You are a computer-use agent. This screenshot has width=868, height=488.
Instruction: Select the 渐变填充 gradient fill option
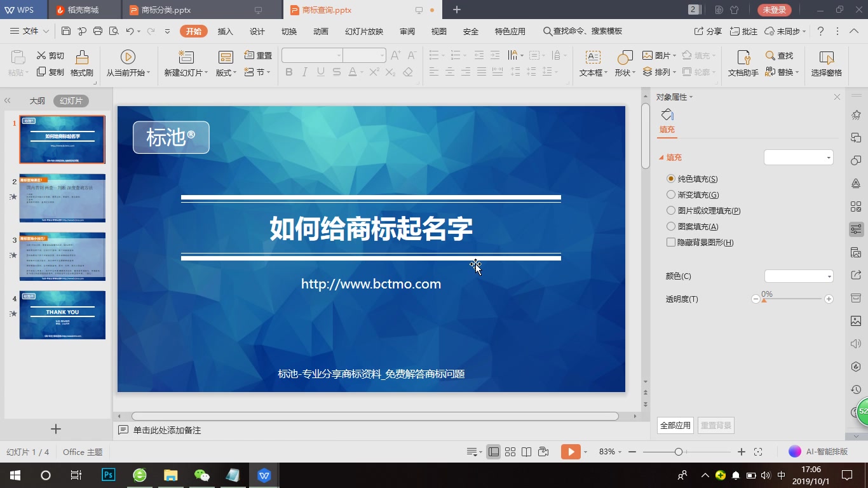(x=671, y=194)
